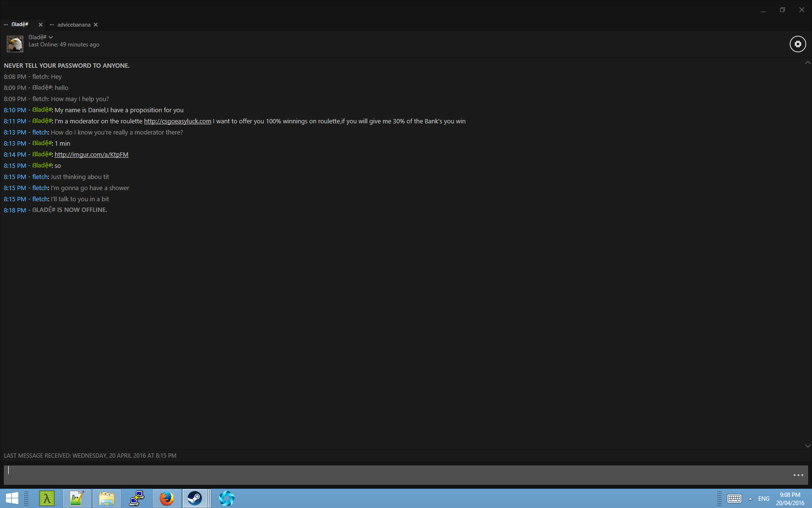Screen dimensions: 812x508
Task: Click the Steam icon in the taskbar
Action: 195,498
